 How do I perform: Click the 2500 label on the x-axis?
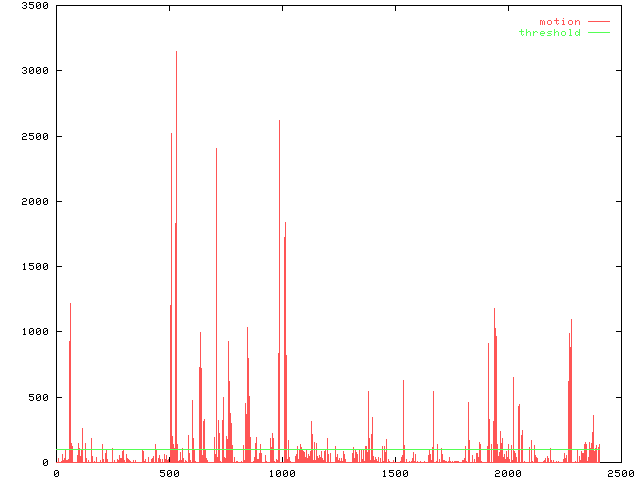(620, 473)
